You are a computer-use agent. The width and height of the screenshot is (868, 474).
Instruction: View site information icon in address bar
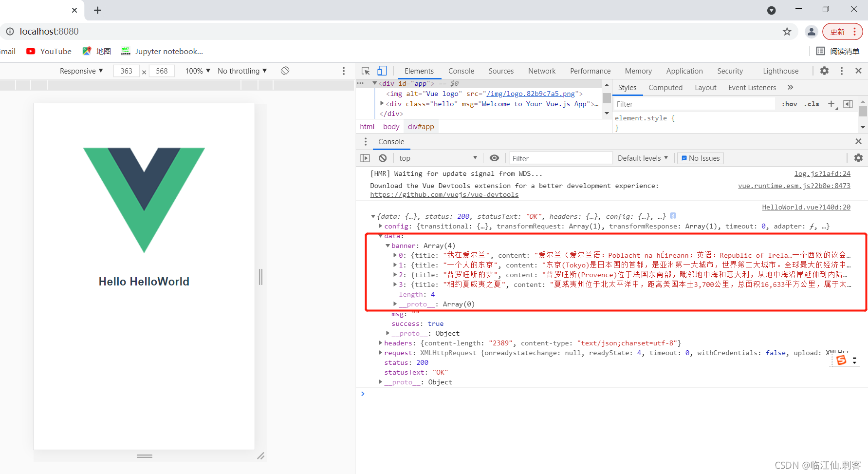tap(10, 32)
